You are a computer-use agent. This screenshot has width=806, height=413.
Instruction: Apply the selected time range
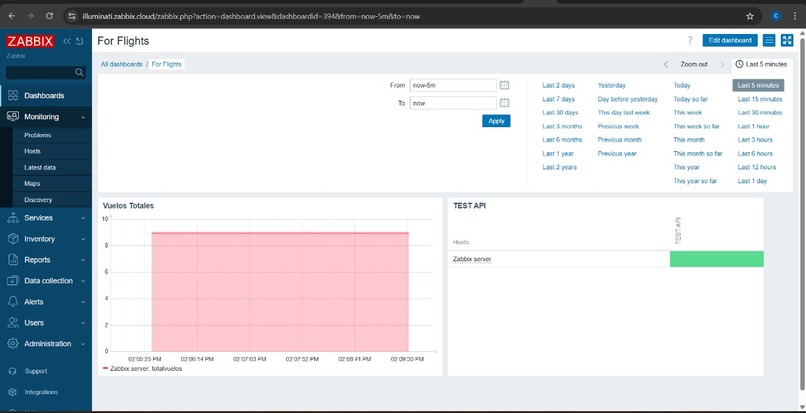click(496, 121)
